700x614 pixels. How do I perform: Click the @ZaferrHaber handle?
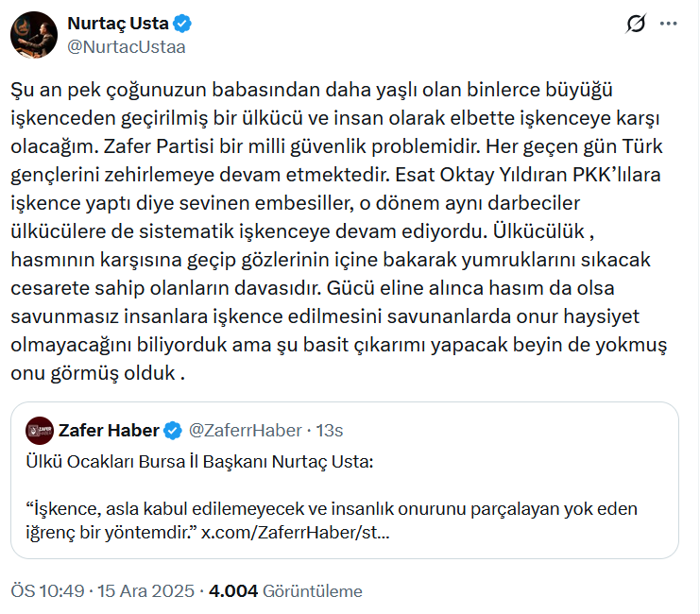[x=245, y=431]
